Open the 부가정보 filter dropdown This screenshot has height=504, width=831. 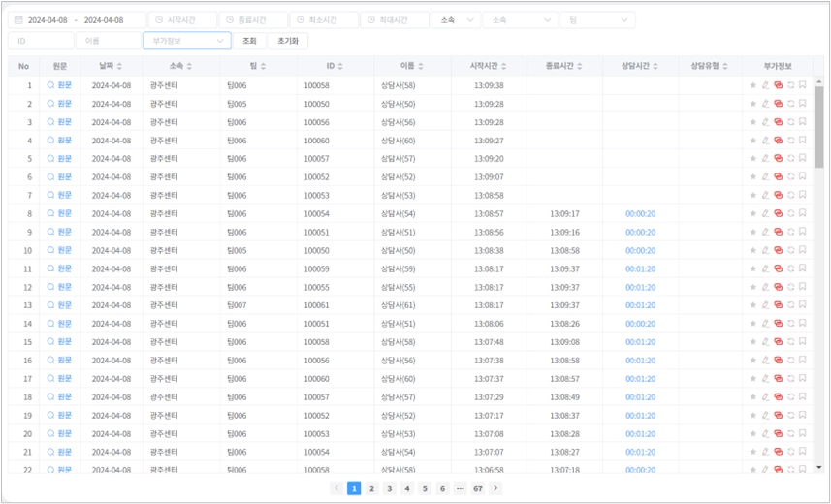(186, 41)
